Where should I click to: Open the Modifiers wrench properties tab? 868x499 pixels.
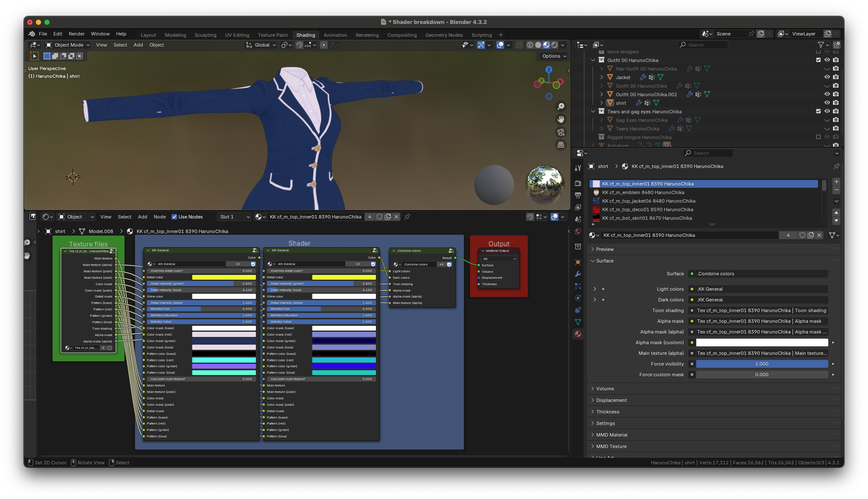click(578, 274)
